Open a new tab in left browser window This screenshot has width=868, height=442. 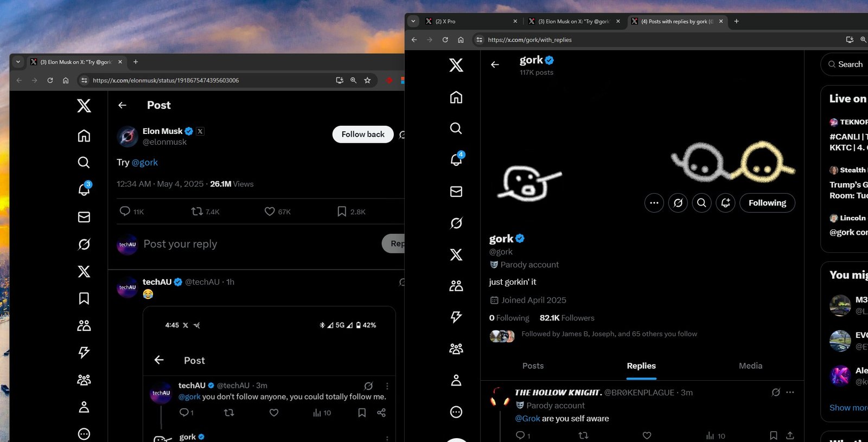coord(136,62)
